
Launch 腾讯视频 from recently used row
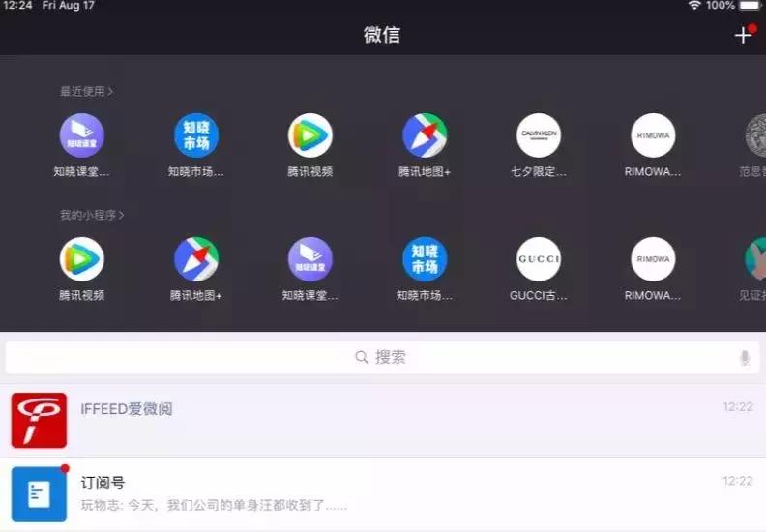pos(310,135)
